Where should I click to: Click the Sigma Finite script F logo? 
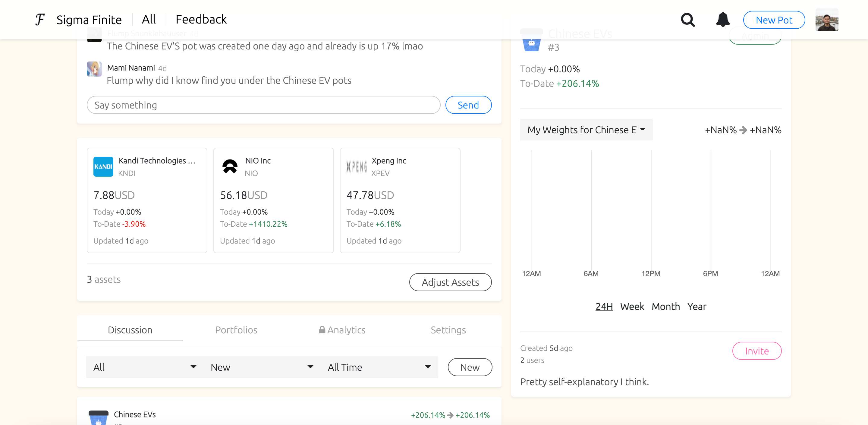coord(40,20)
